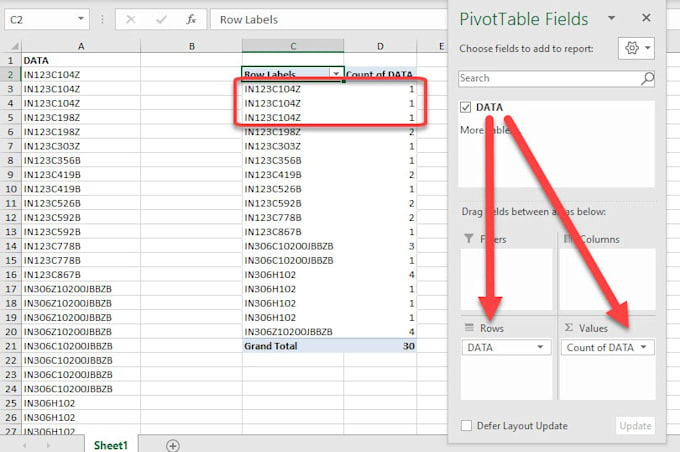Open the PivotTable Fields pane options arrow
The image size is (680, 452).
[611, 18]
